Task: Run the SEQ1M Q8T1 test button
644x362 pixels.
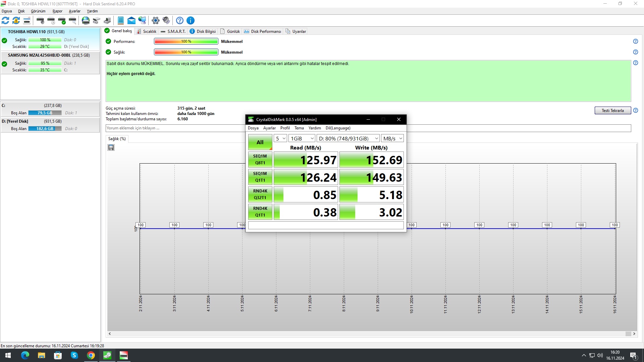Action: point(260,160)
